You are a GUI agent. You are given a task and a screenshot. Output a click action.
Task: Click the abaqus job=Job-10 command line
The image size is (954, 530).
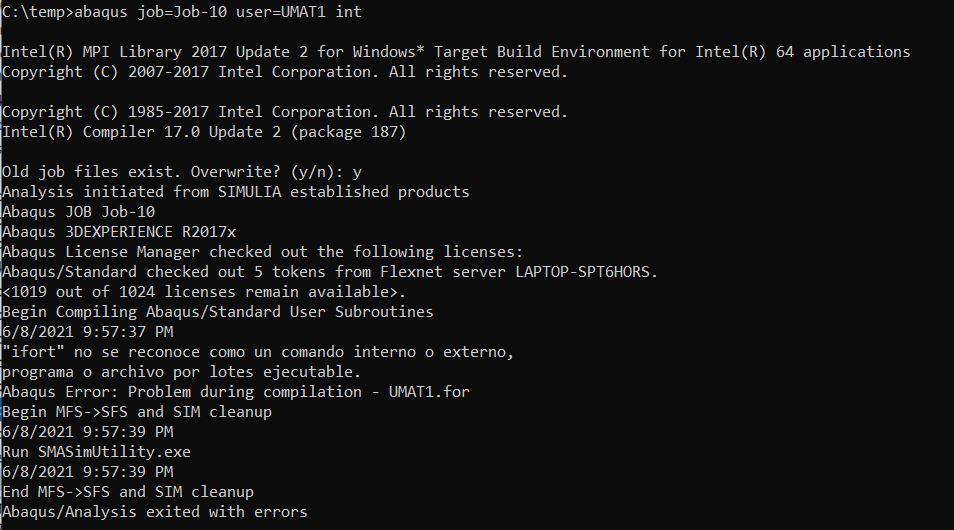coord(182,12)
